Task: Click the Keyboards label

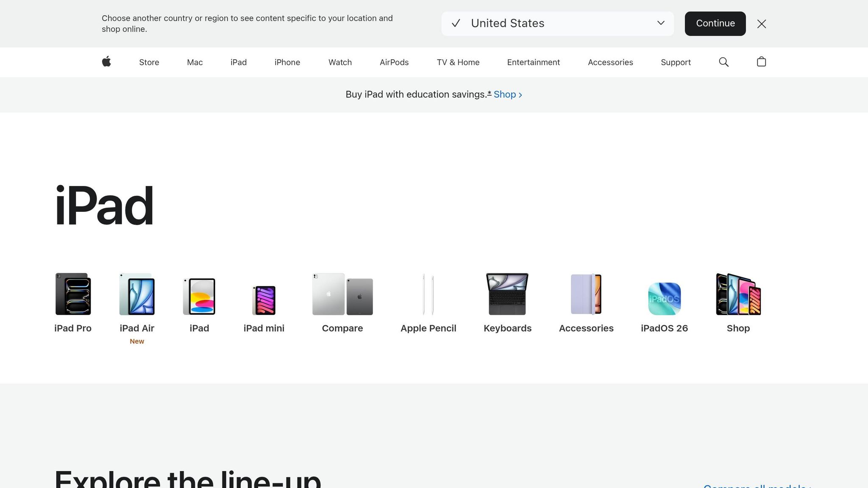Action: tap(508, 328)
